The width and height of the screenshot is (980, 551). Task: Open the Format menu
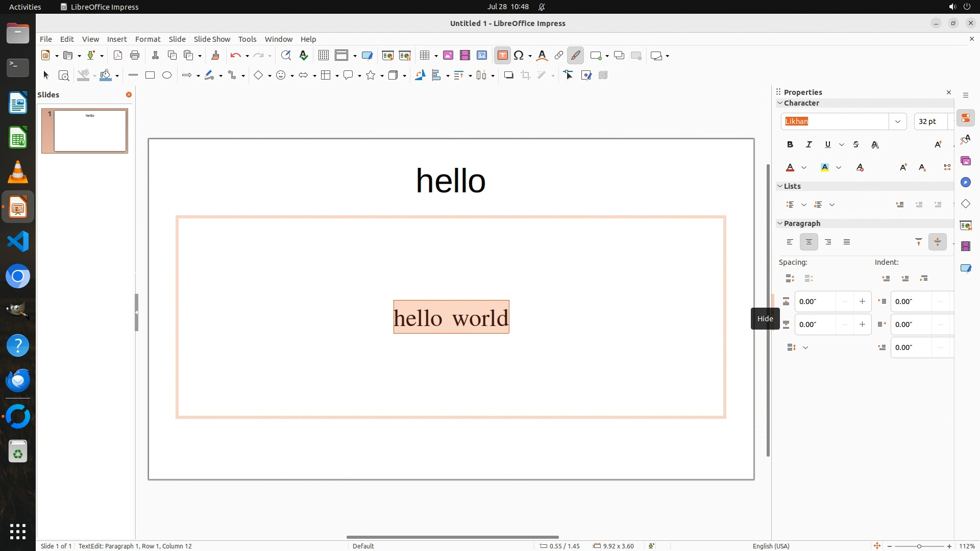pos(148,39)
